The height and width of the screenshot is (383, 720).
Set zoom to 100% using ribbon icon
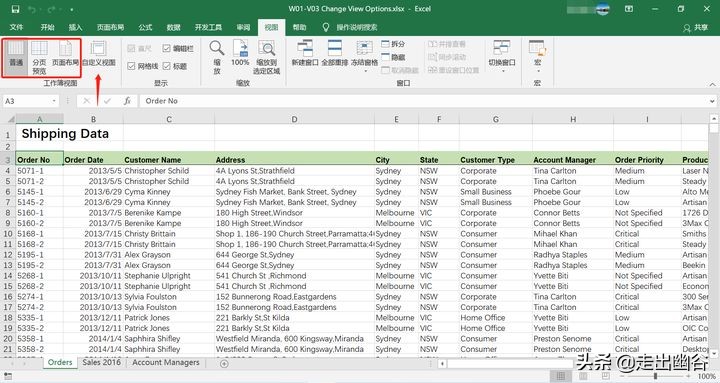pos(240,53)
